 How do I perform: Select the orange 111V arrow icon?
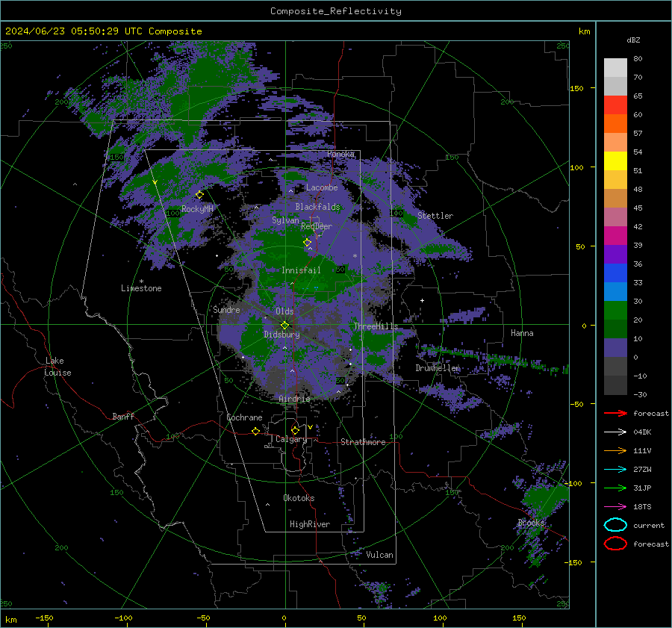615,450
